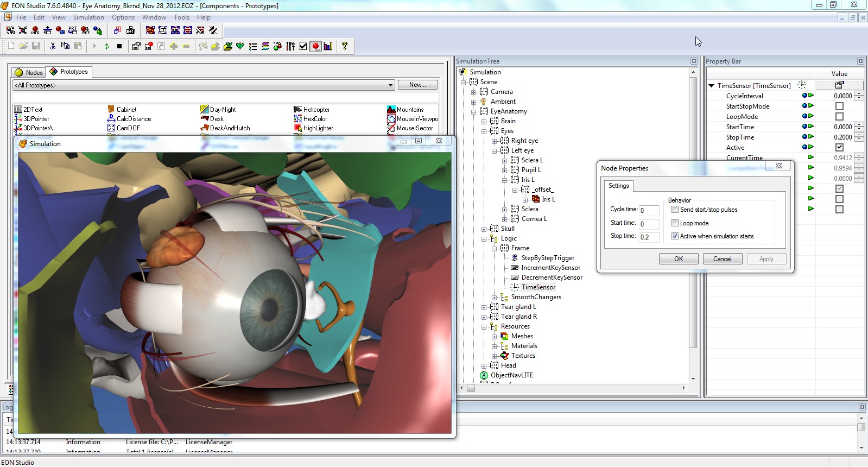Click the Start time input field
This screenshot has height=467, width=868.
(x=649, y=224)
